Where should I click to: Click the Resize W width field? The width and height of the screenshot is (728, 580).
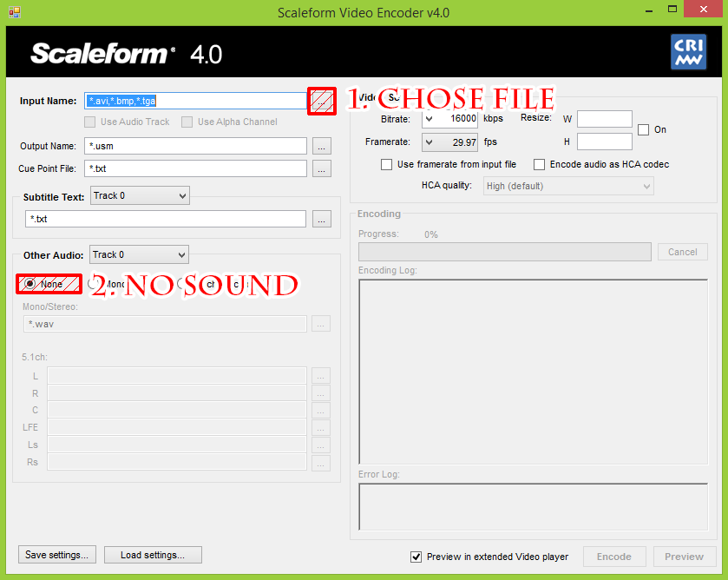[605, 119]
